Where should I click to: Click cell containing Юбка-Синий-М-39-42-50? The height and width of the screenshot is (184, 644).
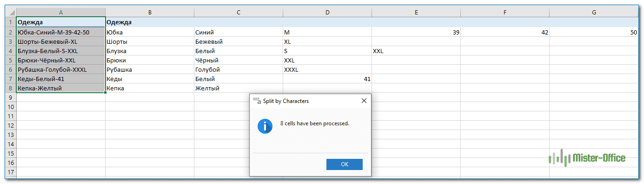tap(61, 33)
